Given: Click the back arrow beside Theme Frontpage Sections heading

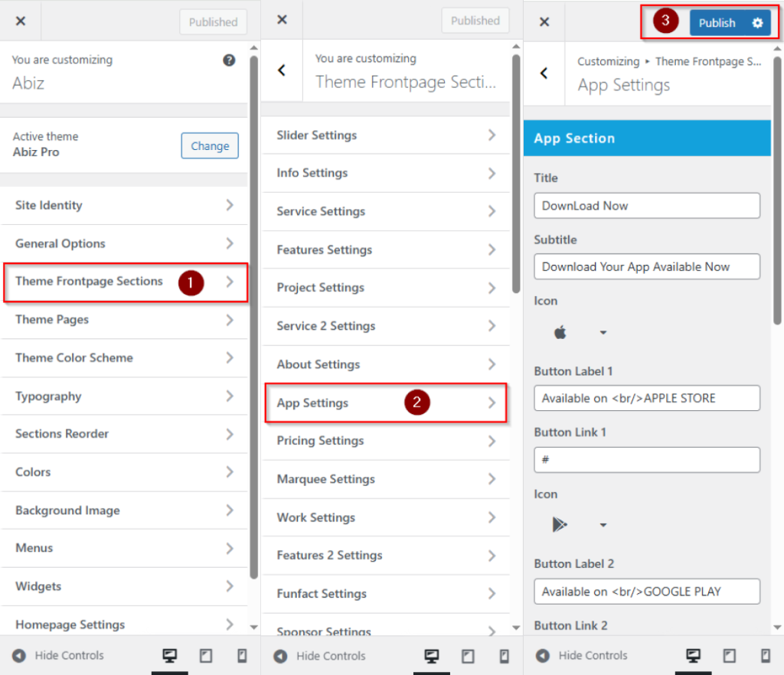Looking at the screenshot, I should tap(282, 70).
